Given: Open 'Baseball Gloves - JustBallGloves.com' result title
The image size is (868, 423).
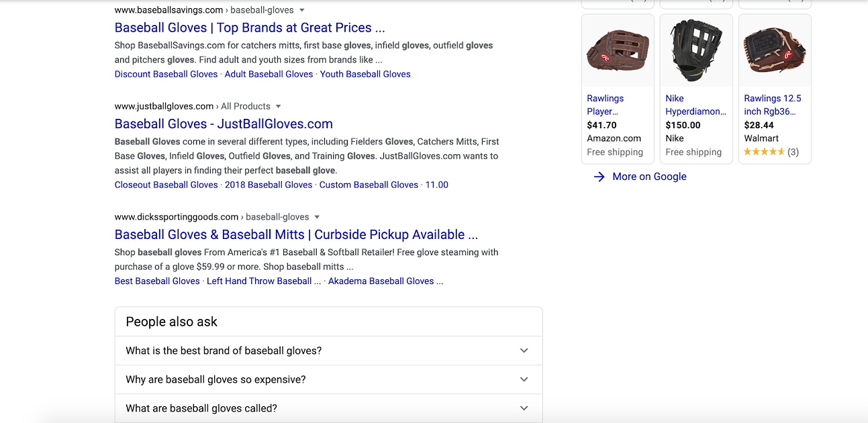Looking at the screenshot, I should 224,124.
